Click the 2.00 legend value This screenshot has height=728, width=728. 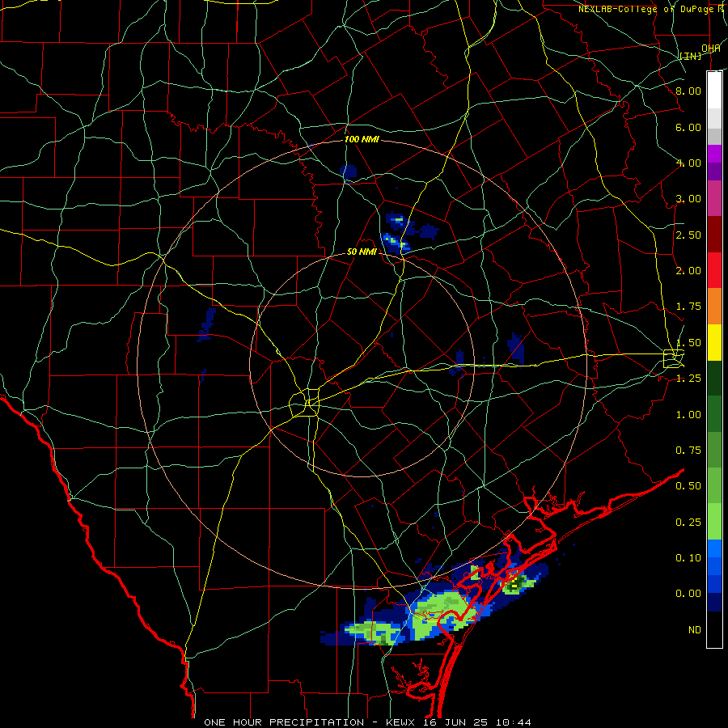click(688, 271)
